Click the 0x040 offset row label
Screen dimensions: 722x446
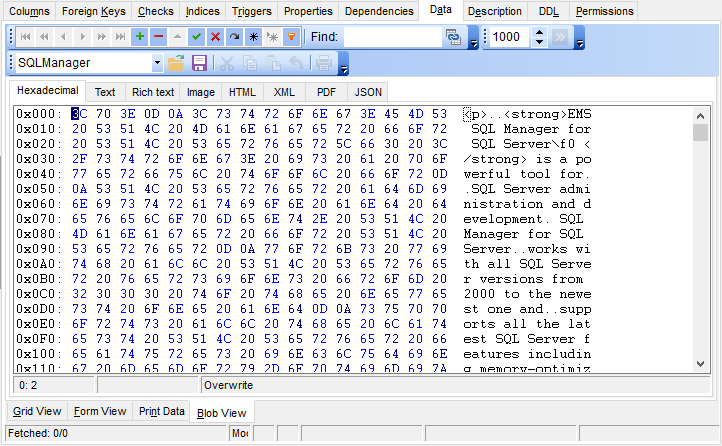[x=39, y=174]
